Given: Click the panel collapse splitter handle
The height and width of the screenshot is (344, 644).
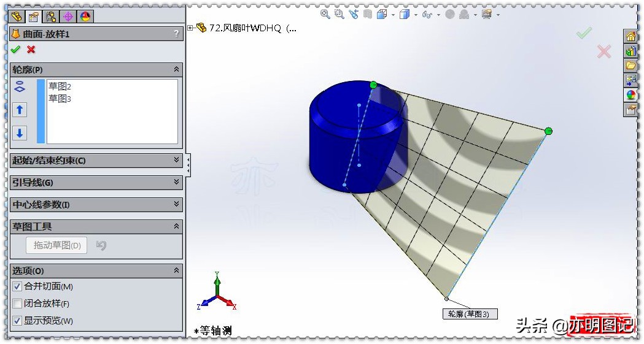Looking at the screenshot, I should (188, 165).
